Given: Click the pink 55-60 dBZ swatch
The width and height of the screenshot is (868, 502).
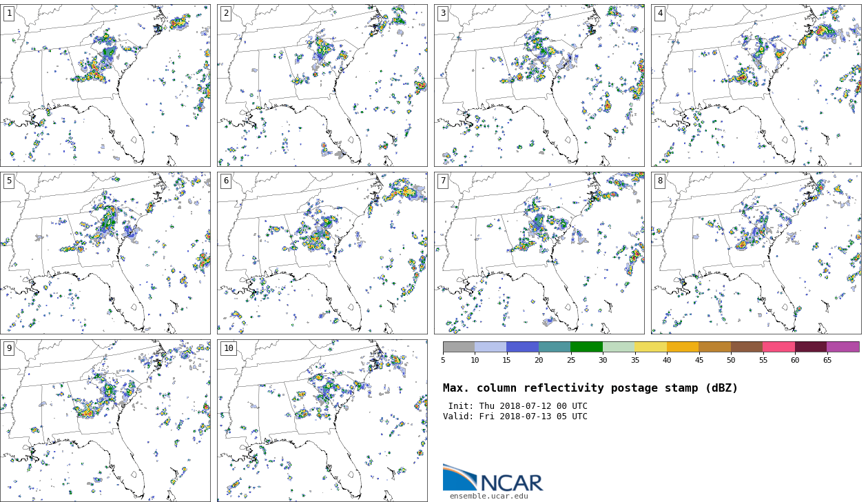Looking at the screenshot, I should point(778,347).
